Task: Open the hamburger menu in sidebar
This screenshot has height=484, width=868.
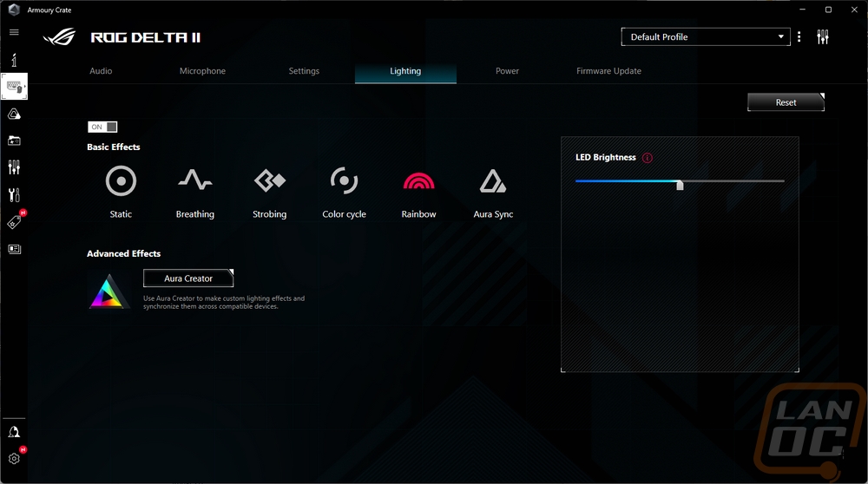Action: pyautogui.click(x=15, y=32)
